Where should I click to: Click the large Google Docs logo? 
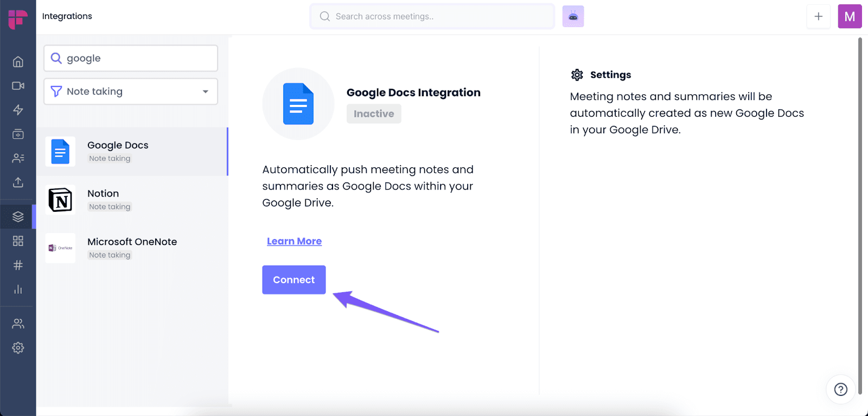click(298, 104)
